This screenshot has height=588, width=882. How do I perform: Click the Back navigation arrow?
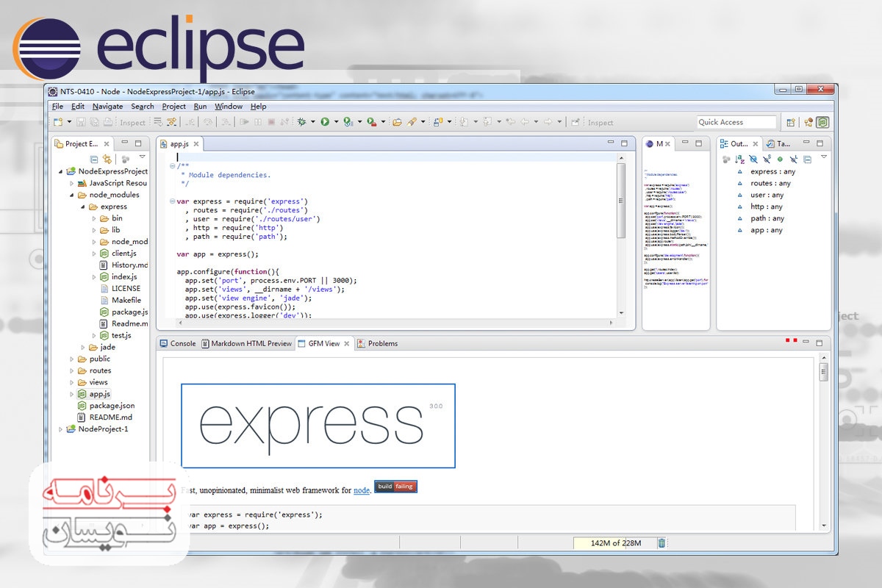click(526, 122)
